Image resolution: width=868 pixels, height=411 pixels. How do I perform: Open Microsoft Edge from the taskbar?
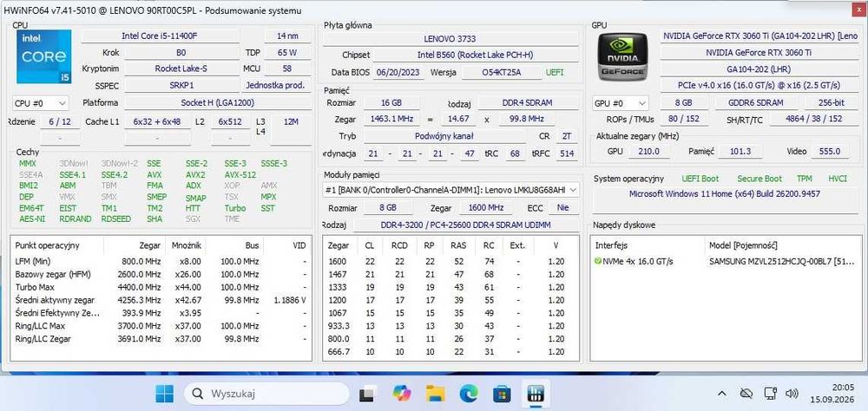pos(469,394)
